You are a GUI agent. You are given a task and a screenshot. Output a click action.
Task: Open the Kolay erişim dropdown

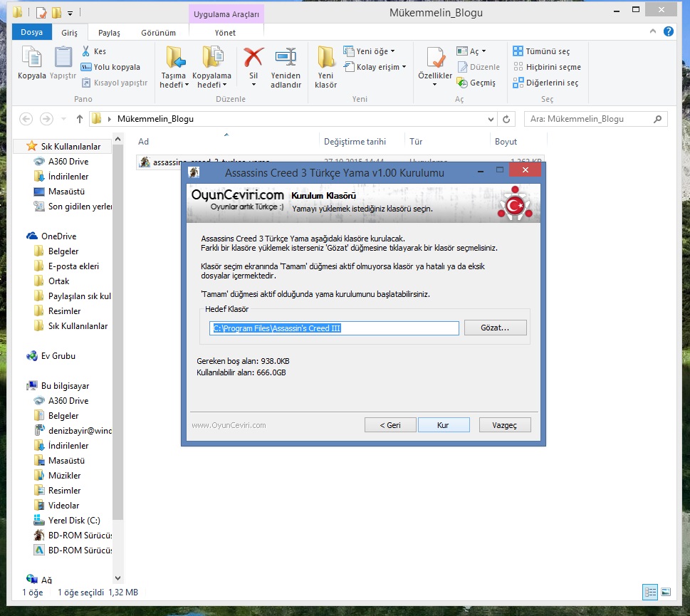tap(375, 67)
